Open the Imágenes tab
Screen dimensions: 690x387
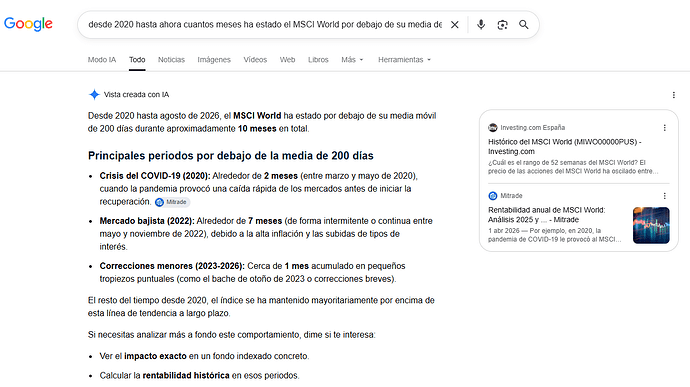point(214,59)
